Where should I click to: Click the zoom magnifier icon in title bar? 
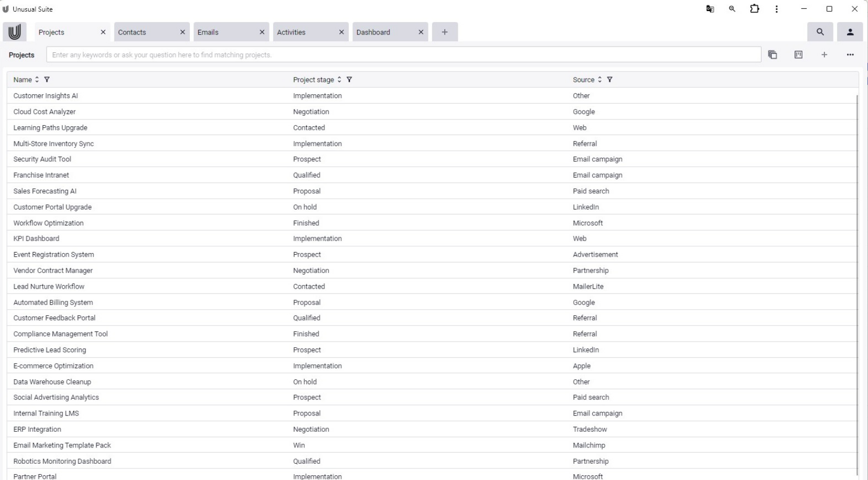click(x=732, y=9)
